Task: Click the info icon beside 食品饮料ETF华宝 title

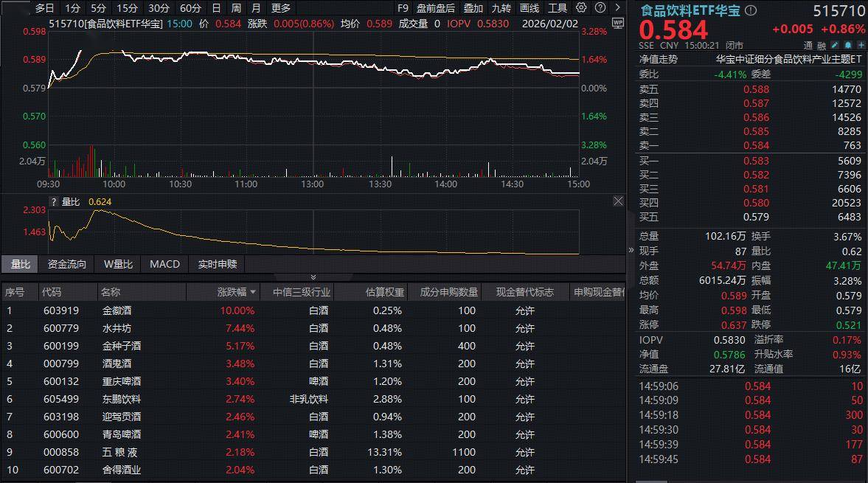Action: 751,11
